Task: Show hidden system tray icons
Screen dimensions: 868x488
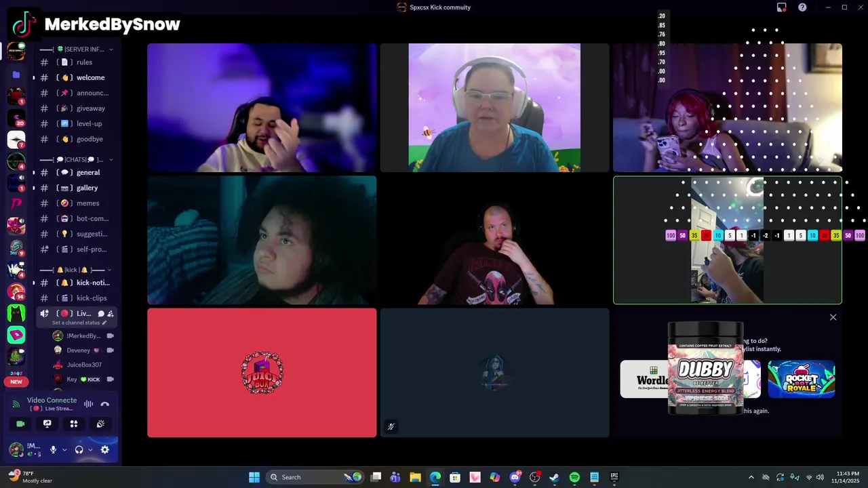Action: pyautogui.click(x=751, y=477)
